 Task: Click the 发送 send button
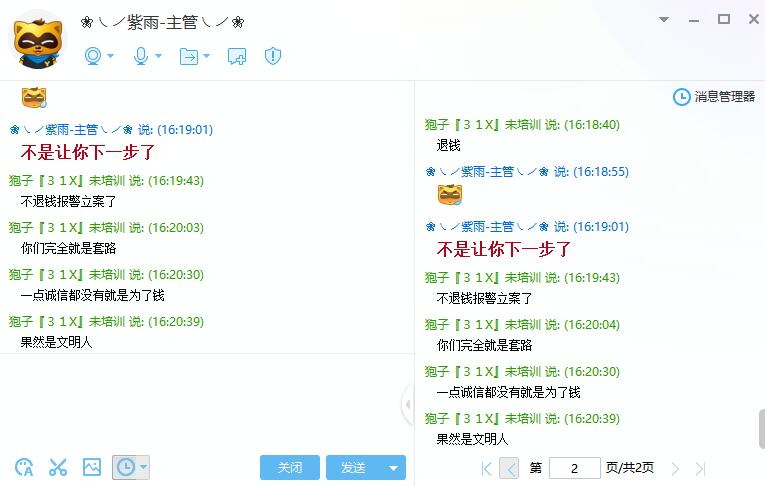[x=353, y=467]
